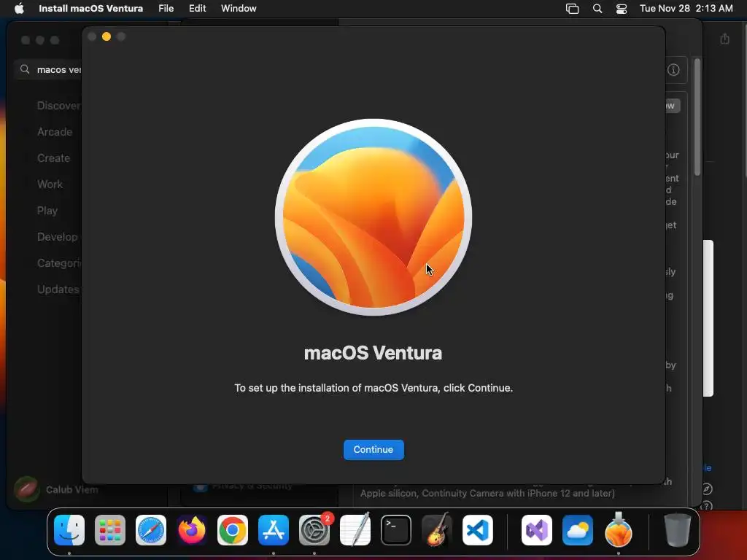
Task: Click Install macOS Ventura icon in Dock
Action: [x=619, y=529]
